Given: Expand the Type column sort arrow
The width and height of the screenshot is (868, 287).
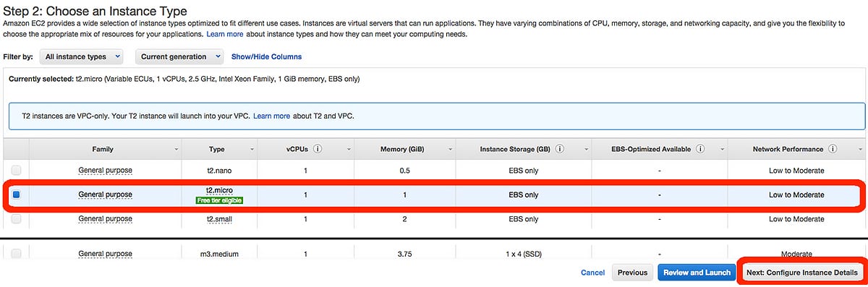Looking at the screenshot, I should [252, 150].
